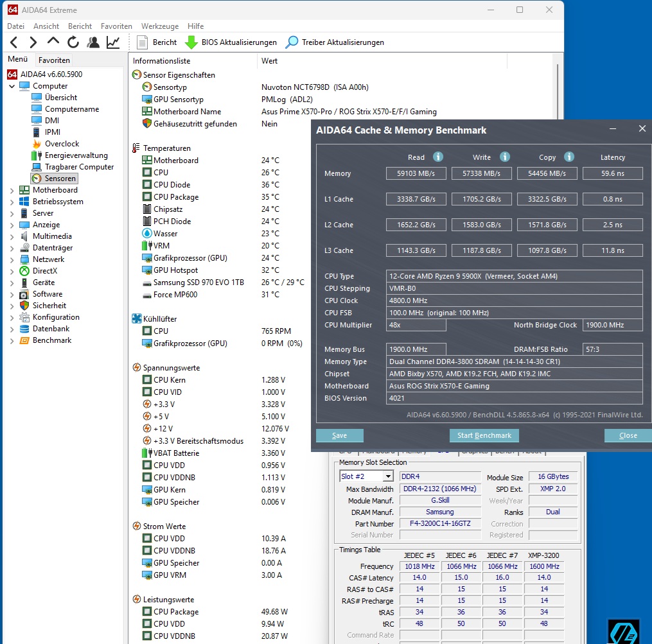652x644 pixels.
Task: Click Treiber Aktualisierungen magnifier button
Action: (x=335, y=42)
